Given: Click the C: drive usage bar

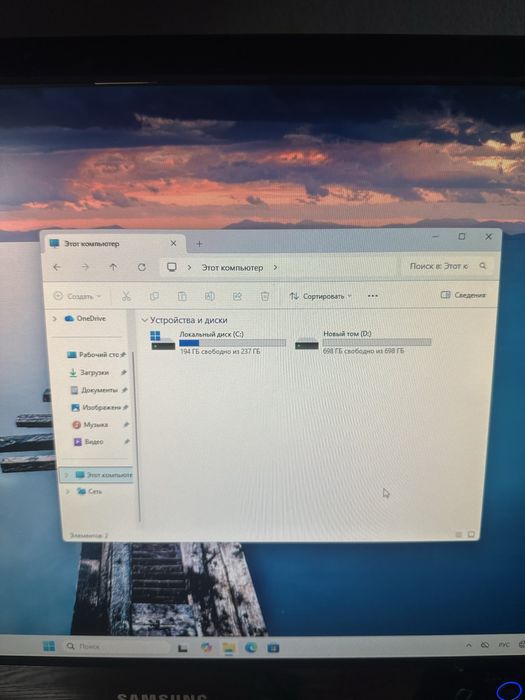Looking at the screenshot, I should 232,343.
